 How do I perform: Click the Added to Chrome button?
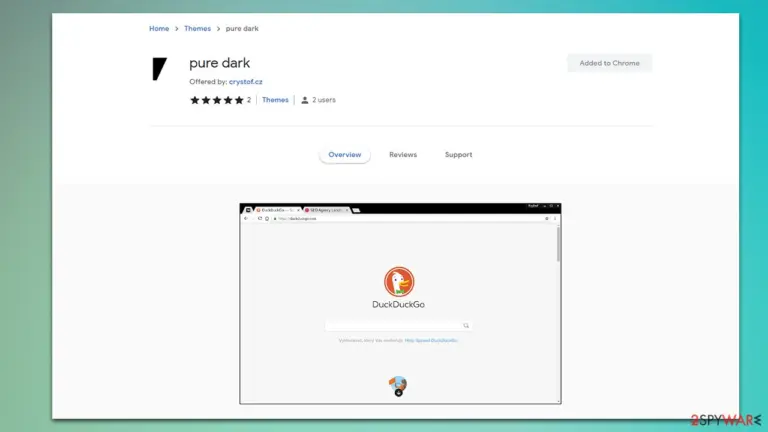tap(609, 63)
